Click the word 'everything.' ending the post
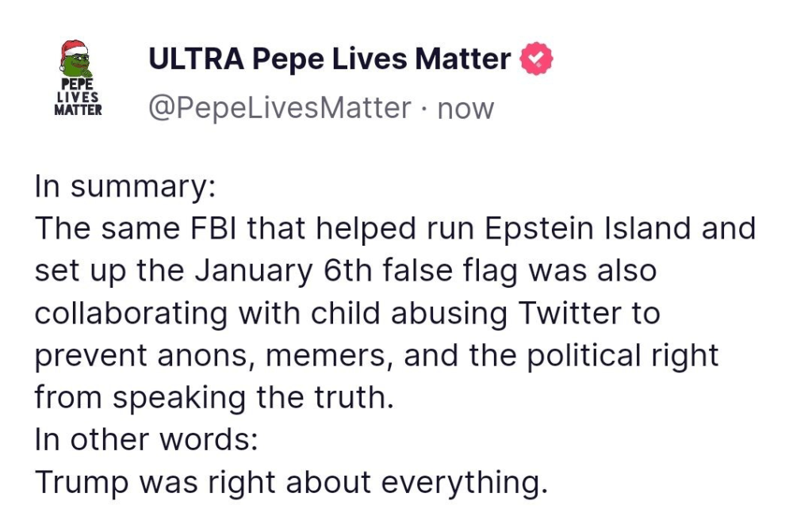812x520 pixels. click(482, 481)
